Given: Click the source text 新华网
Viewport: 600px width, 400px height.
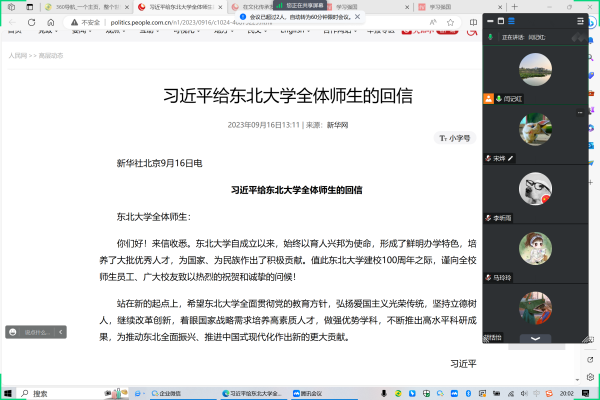Looking at the screenshot, I should click(337, 125).
